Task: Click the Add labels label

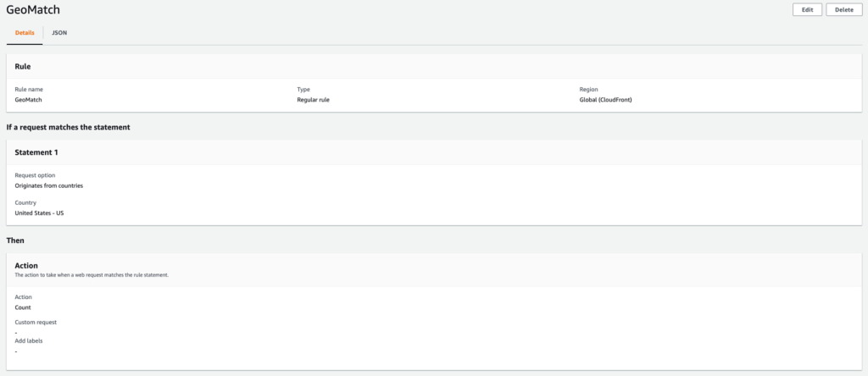Action: [29, 341]
